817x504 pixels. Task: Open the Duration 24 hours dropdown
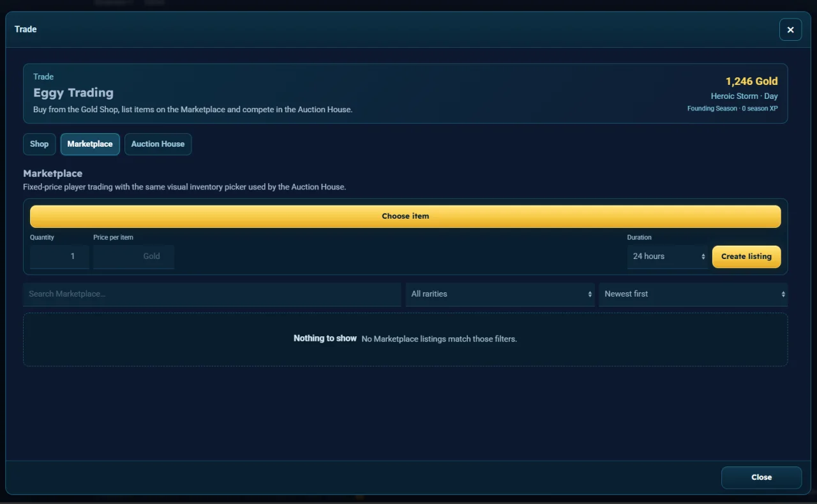pyautogui.click(x=668, y=256)
